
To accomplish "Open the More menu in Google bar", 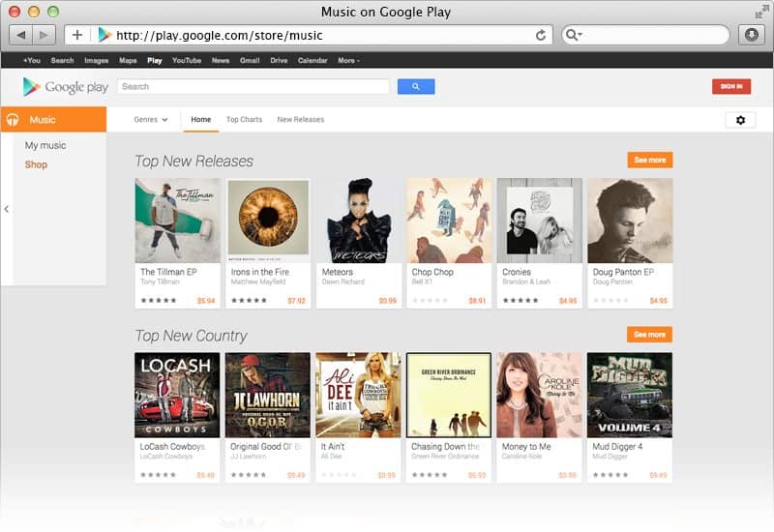I will coord(348,60).
